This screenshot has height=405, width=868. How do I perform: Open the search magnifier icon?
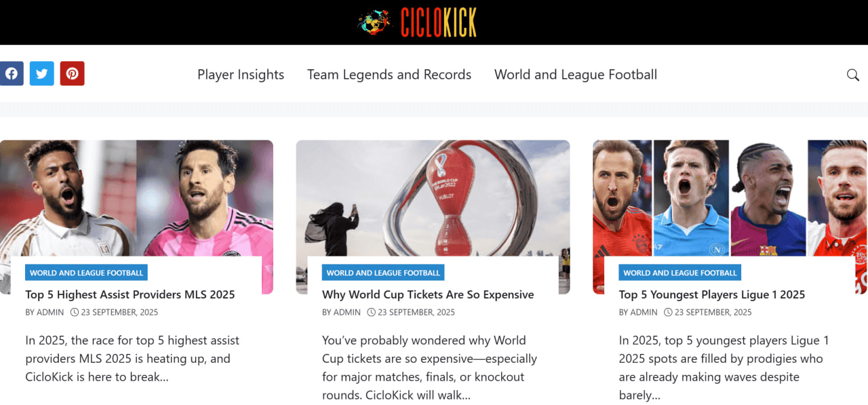pyautogui.click(x=853, y=75)
